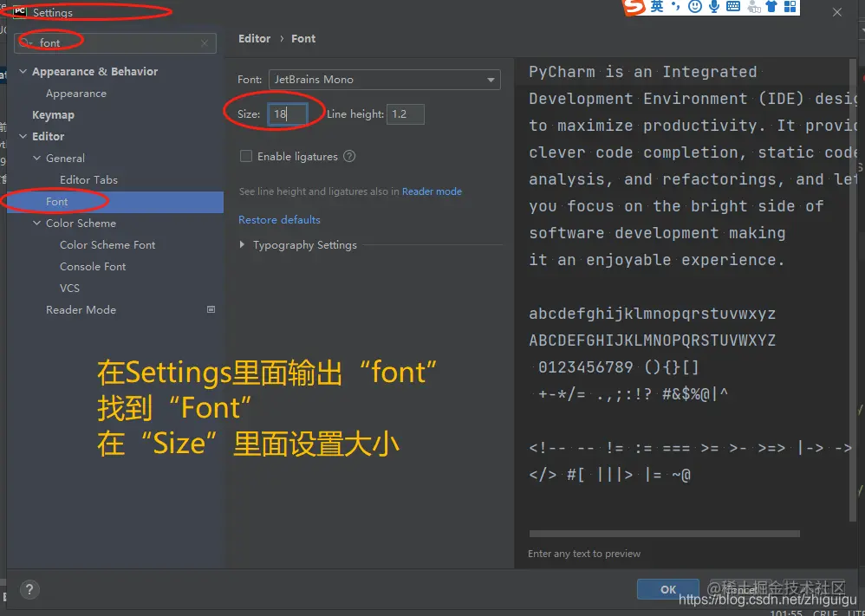The width and height of the screenshot is (865, 616).
Task: Open the Color Scheme Font page
Action: [x=107, y=245]
